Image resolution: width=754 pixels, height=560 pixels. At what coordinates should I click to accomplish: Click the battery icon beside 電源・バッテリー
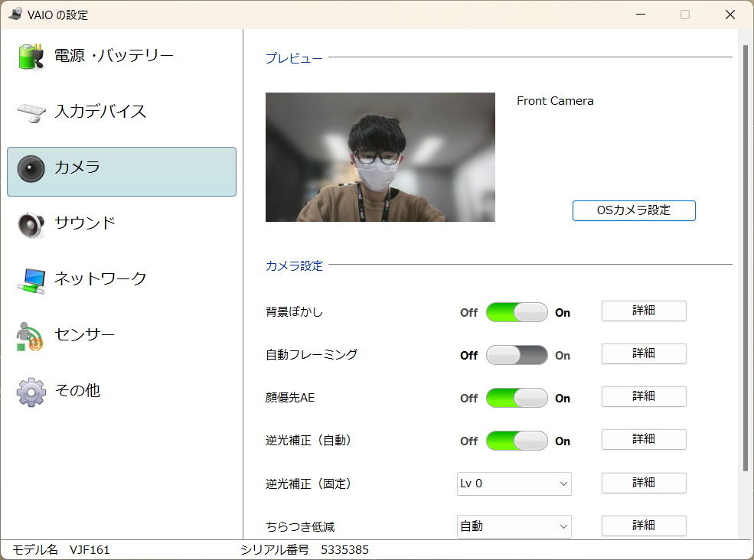(31, 57)
